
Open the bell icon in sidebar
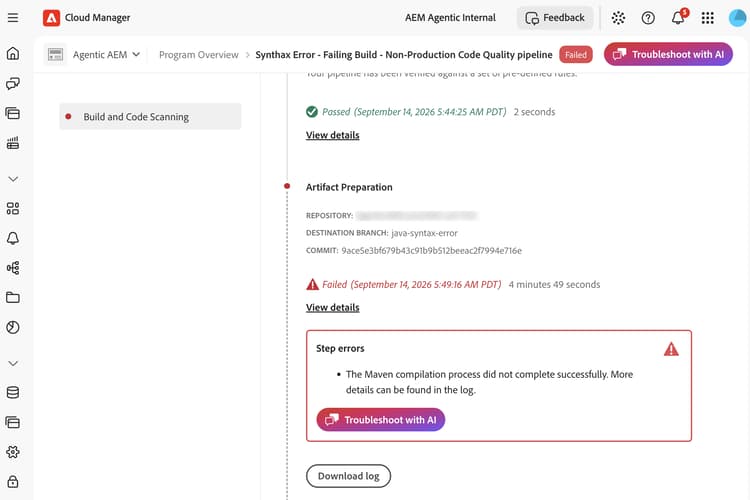(x=13, y=238)
